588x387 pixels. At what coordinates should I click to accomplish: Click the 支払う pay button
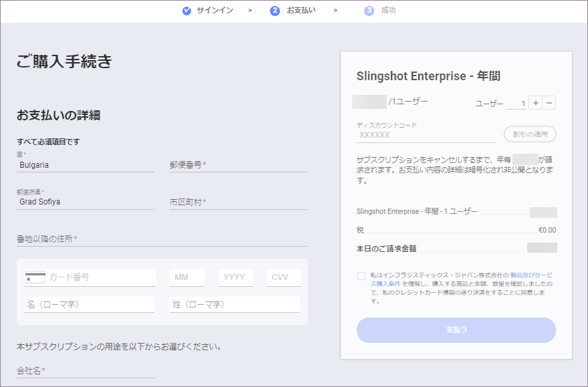point(456,330)
